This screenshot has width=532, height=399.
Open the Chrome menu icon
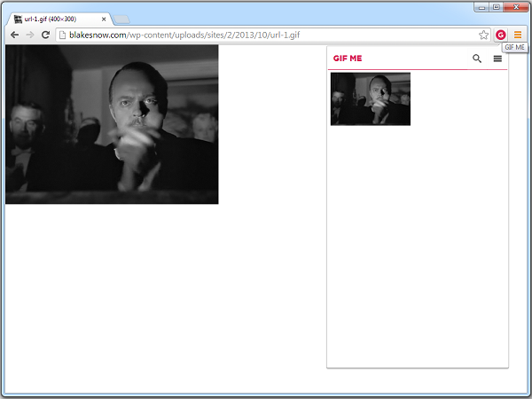pyautogui.click(x=518, y=35)
